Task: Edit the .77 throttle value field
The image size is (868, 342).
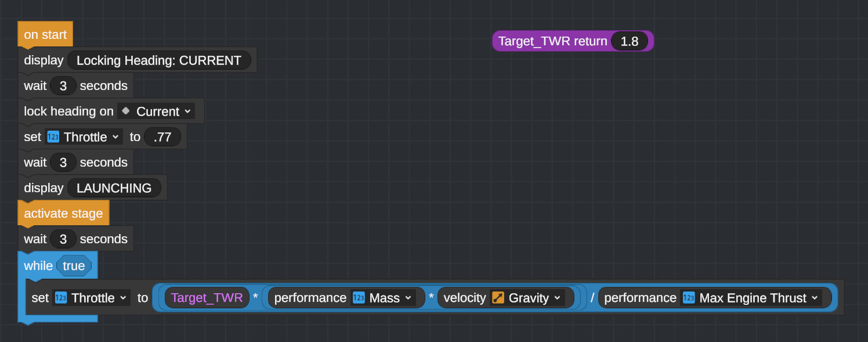Action: coord(162,137)
